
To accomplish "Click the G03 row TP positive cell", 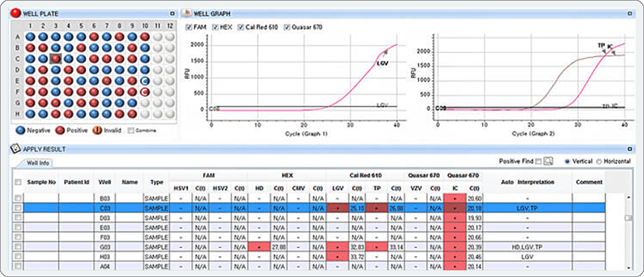I will (377, 246).
